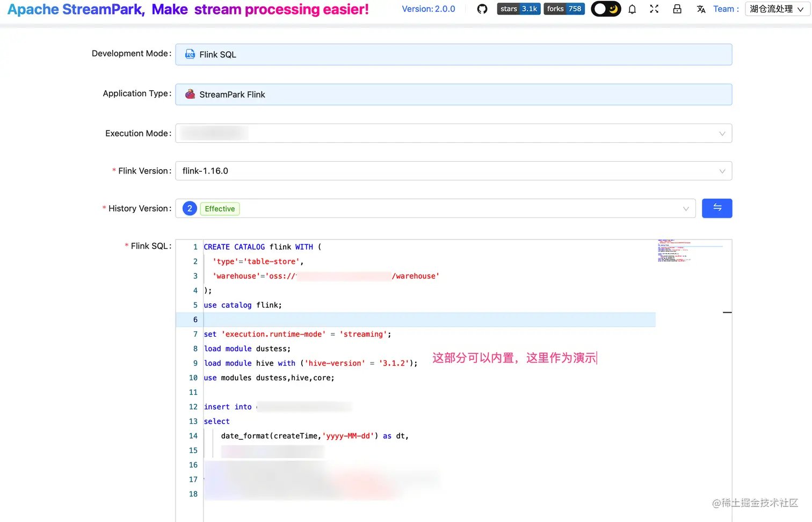Click the Flink SQL icon in Development Mode
Screen dimensions: 812x522
(190, 54)
